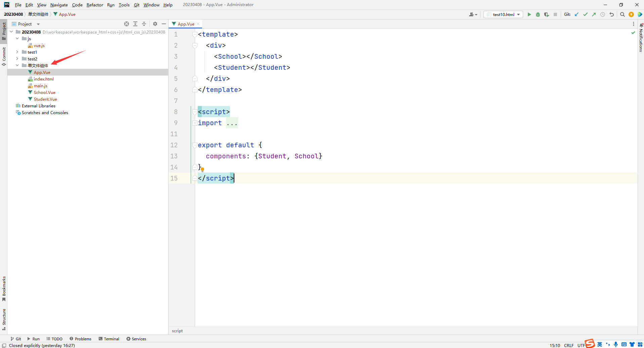Show Git history clock icon
The height and width of the screenshot is (348, 644).
pos(603,14)
